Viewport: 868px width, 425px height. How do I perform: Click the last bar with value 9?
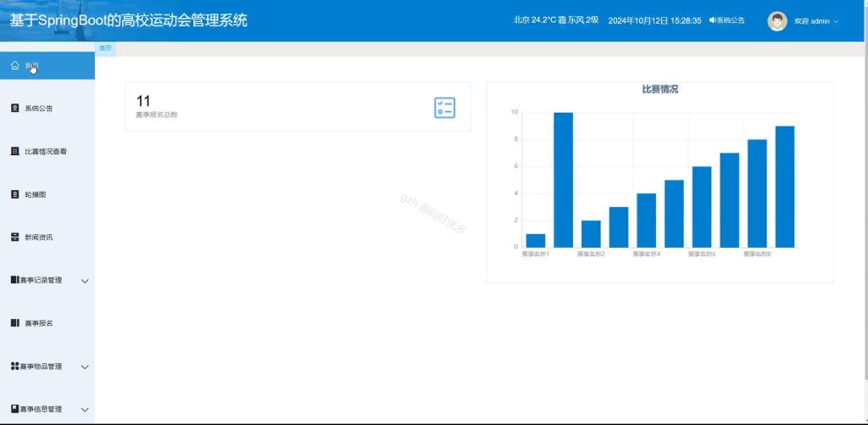click(x=784, y=187)
